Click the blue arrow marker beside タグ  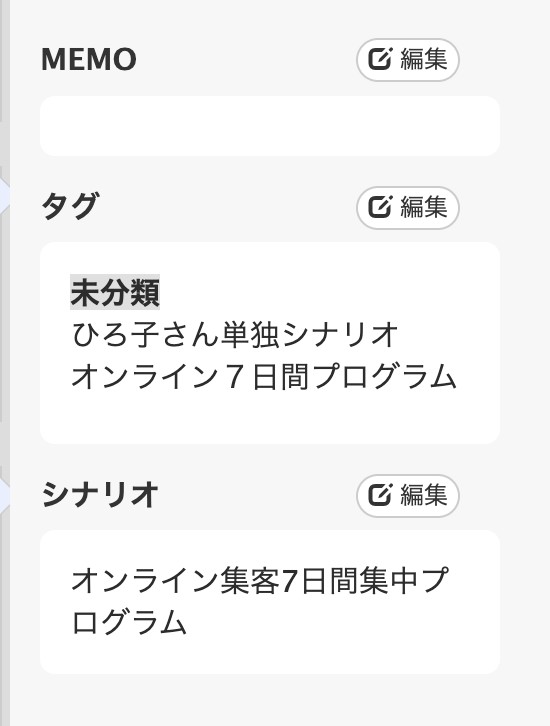pyautogui.click(x=5, y=197)
